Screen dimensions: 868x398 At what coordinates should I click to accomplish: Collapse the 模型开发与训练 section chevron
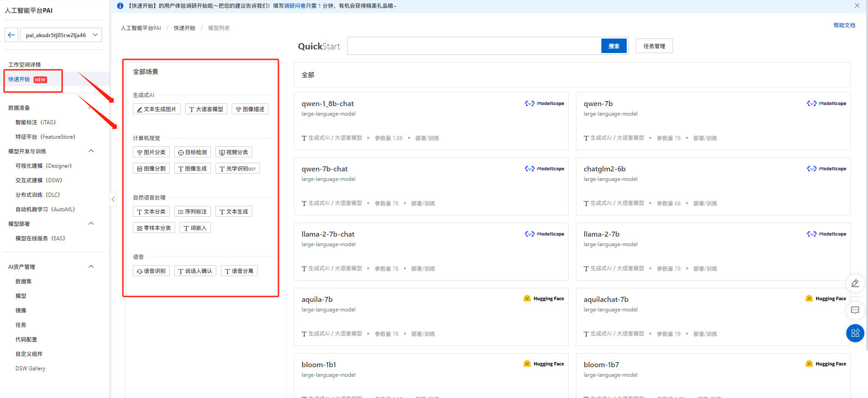[x=91, y=151]
